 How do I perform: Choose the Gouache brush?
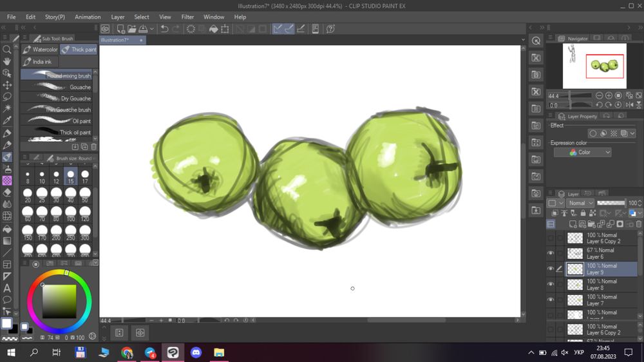point(57,87)
